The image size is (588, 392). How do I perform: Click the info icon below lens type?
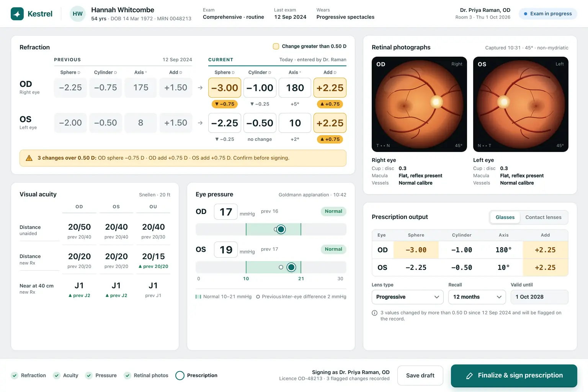click(x=375, y=313)
